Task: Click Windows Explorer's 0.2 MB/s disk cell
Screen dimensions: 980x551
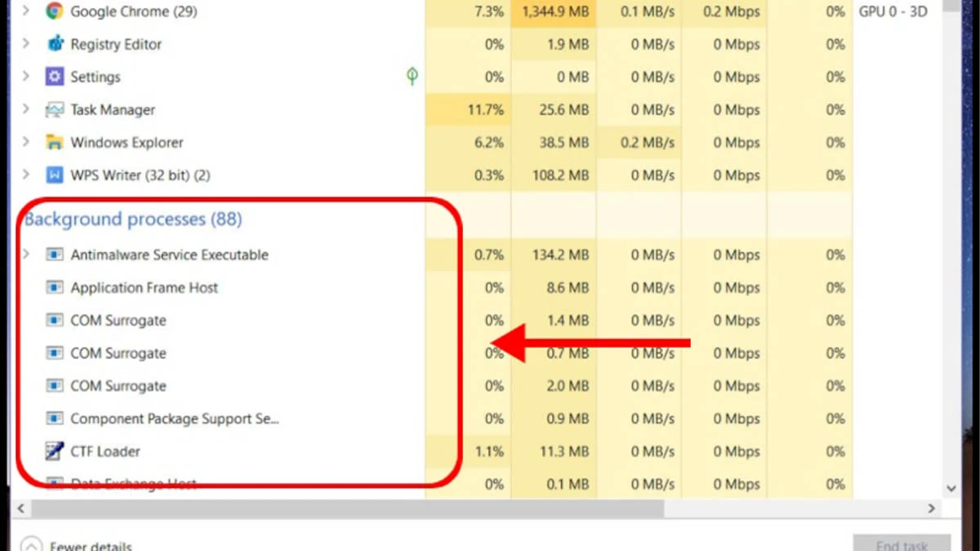Action: click(639, 142)
